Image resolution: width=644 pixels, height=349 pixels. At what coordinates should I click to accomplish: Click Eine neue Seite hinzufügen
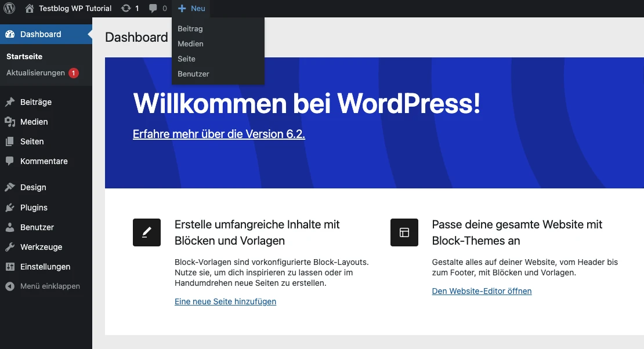pos(225,301)
